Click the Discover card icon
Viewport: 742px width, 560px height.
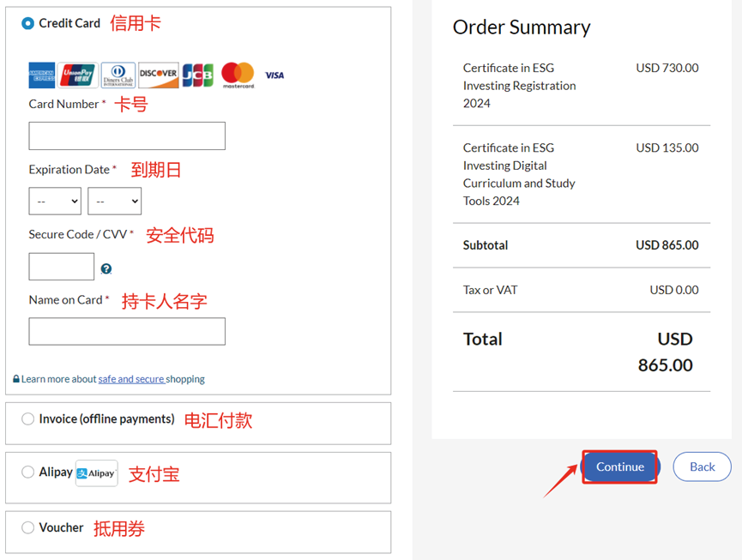point(157,75)
